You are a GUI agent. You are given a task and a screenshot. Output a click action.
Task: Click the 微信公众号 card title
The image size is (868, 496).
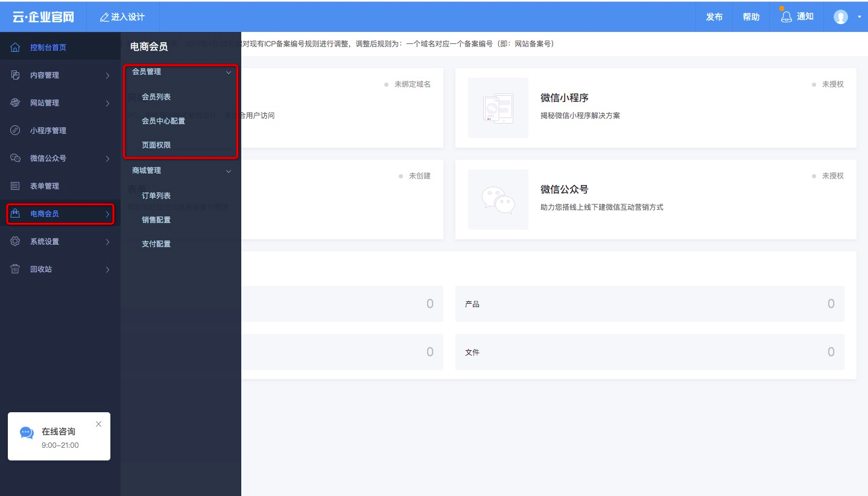[x=565, y=189]
